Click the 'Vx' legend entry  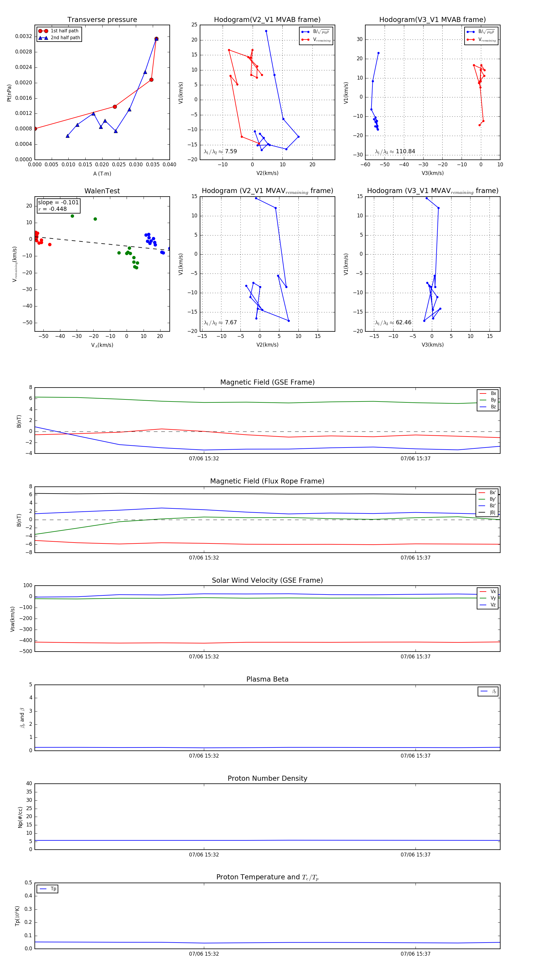coord(488,592)
